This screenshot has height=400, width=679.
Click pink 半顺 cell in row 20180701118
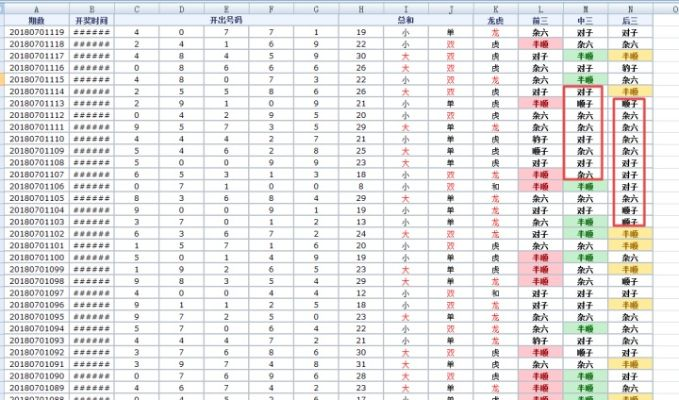coord(541,44)
